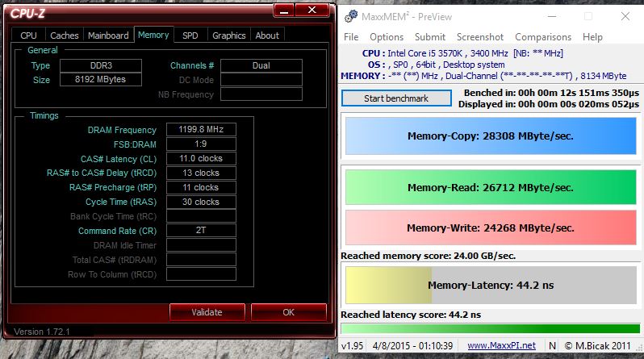Open the About tab in CPU-Z
This screenshot has width=644, height=359.
(x=267, y=35)
